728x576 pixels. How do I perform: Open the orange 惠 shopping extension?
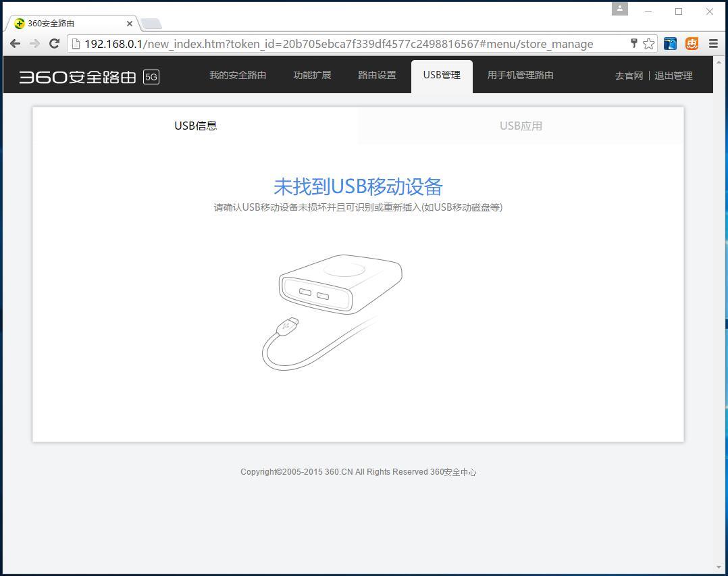(692, 43)
